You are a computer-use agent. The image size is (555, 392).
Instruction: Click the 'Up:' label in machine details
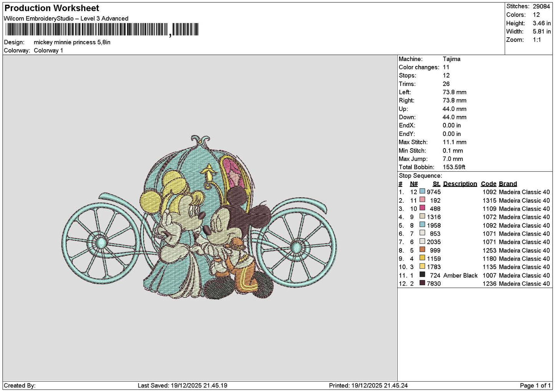[403, 109]
